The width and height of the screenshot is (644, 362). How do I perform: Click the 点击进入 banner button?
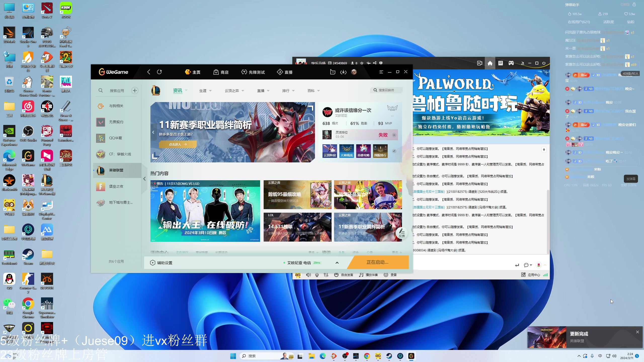pyautogui.click(x=178, y=144)
